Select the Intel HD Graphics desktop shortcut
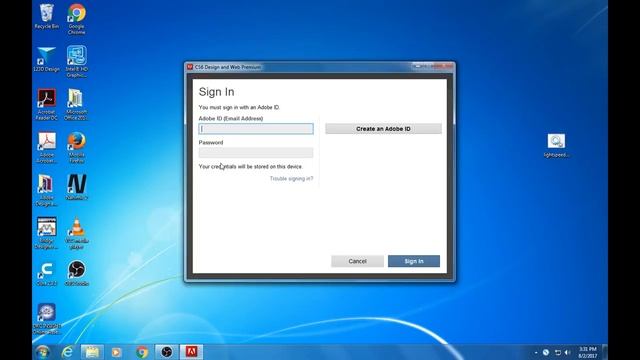The image size is (640, 360). tap(77, 61)
